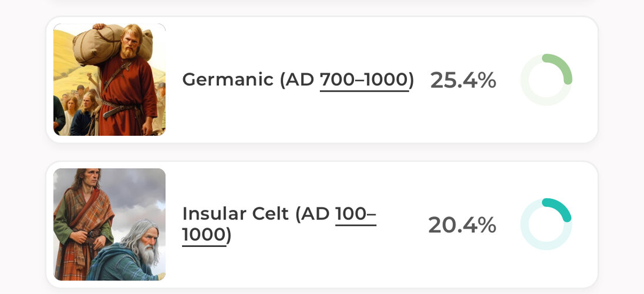Click the pale unfilled part of Celt ring
The image size is (644, 294).
tap(532, 239)
